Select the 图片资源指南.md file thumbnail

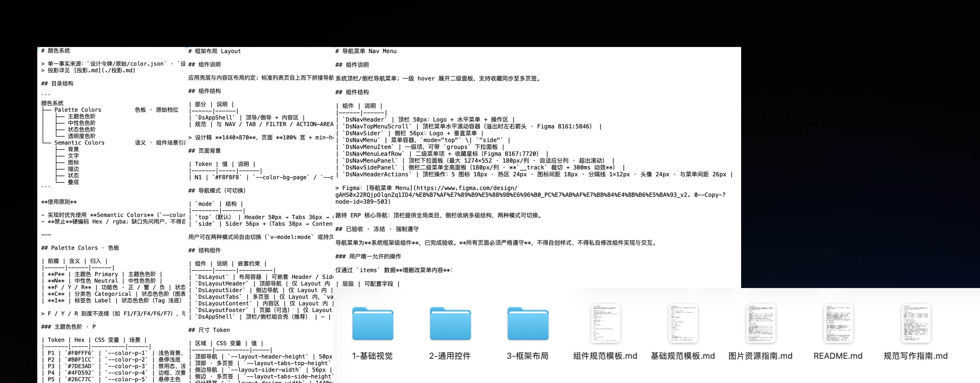click(x=761, y=323)
